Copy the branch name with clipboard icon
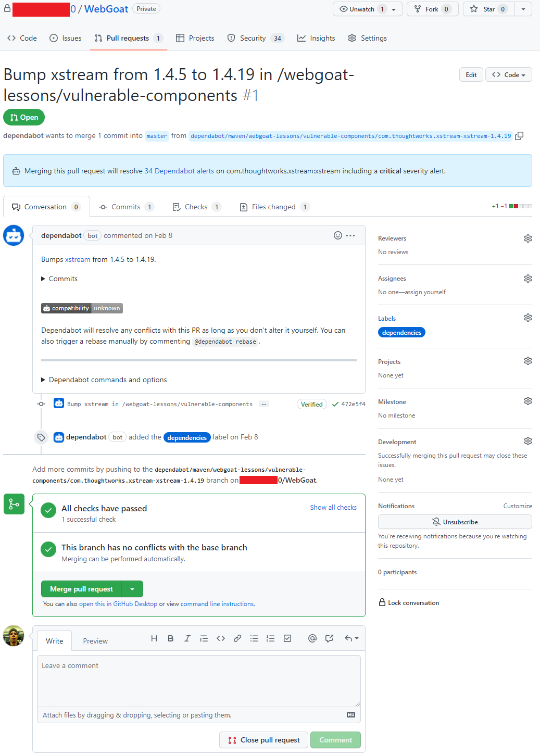 (519, 136)
